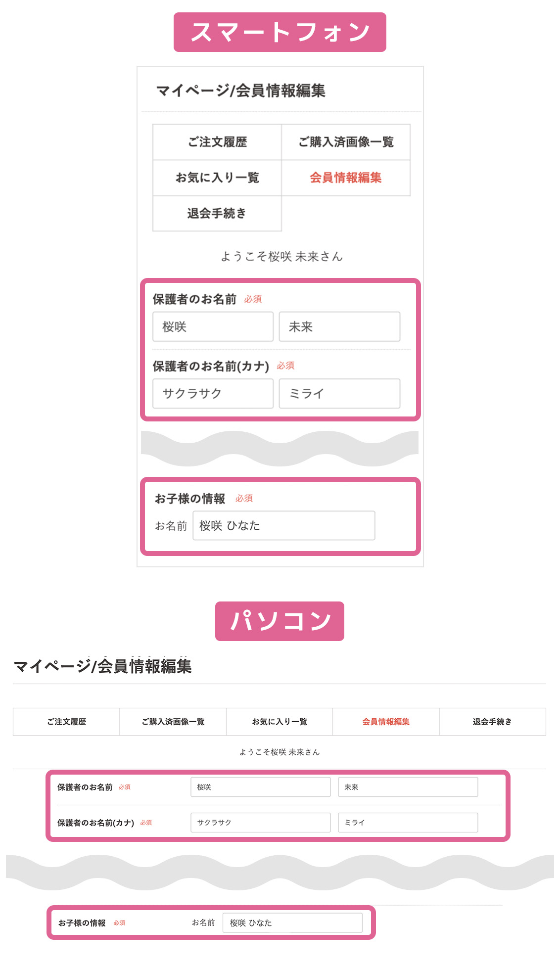Select red 会員情報編集 tab in smartphone layout
The image size is (560, 969).
click(x=346, y=178)
